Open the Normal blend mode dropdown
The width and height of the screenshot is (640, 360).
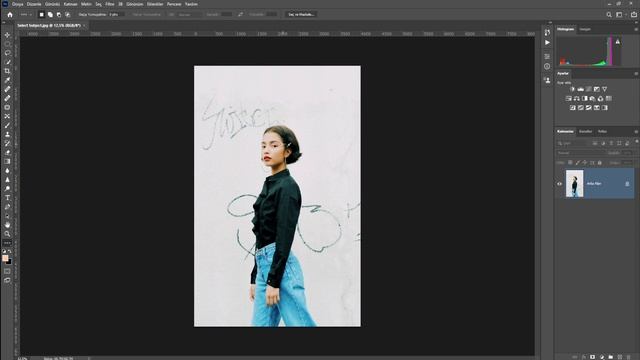click(x=581, y=153)
